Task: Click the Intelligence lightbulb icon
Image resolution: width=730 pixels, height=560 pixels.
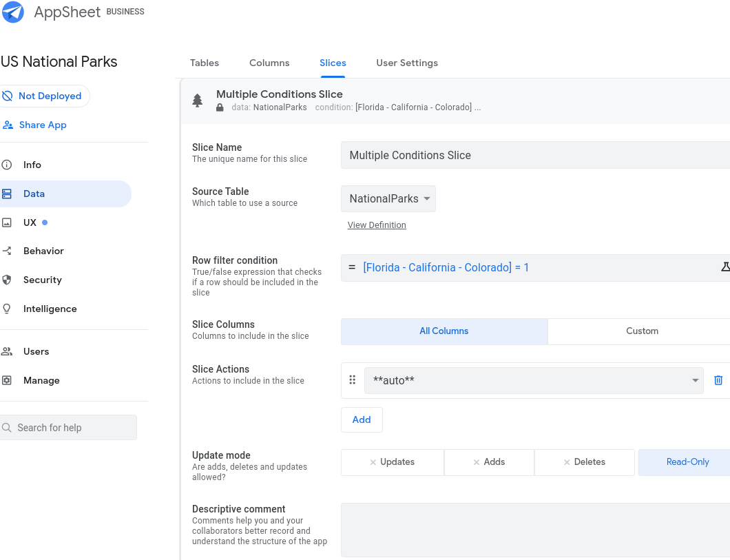Action: 6,309
